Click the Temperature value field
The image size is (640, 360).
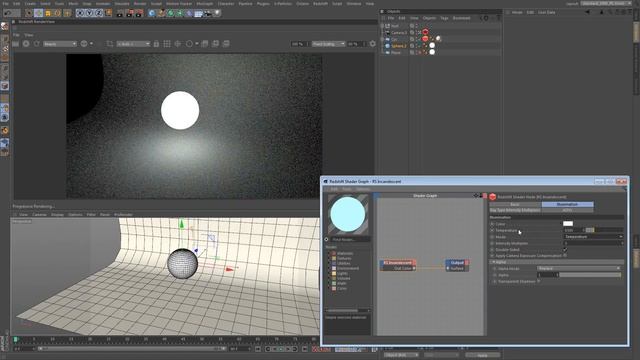click(573, 230)
